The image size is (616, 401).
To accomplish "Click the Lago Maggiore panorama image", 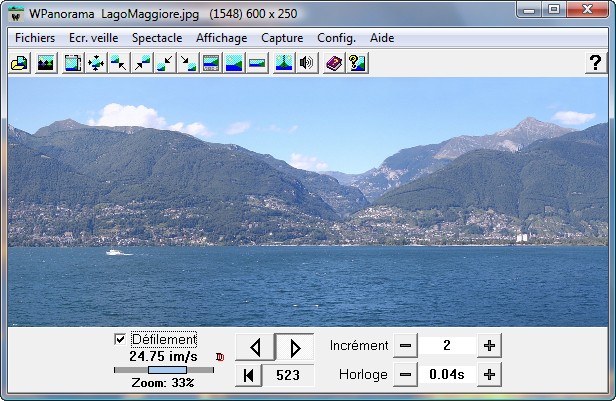I will [308, 202].
